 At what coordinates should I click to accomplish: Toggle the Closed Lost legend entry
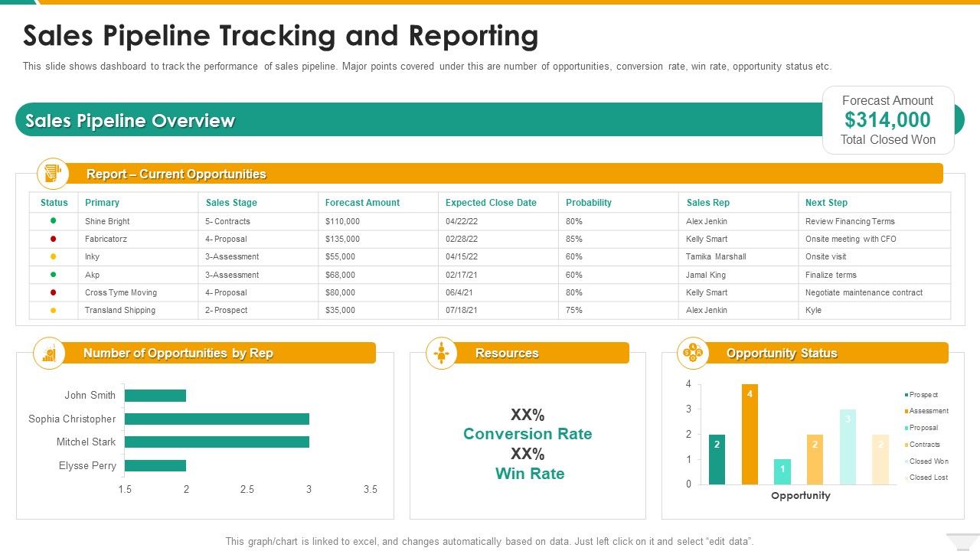click(x=927, y=477)
